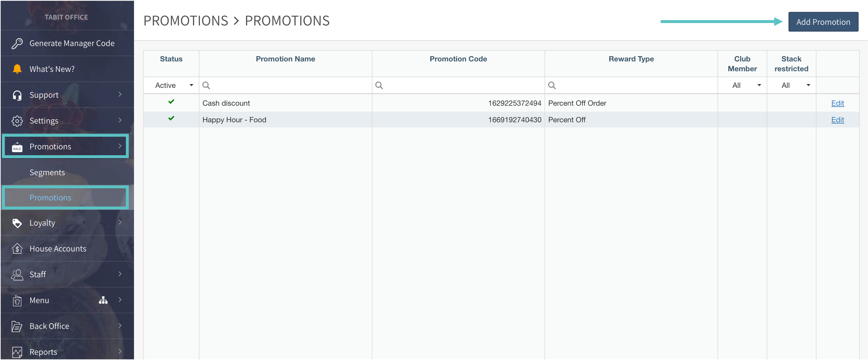Screen dimensions: 868x360
Task: Click the Staff people icon
Action: tap(17, 275)
